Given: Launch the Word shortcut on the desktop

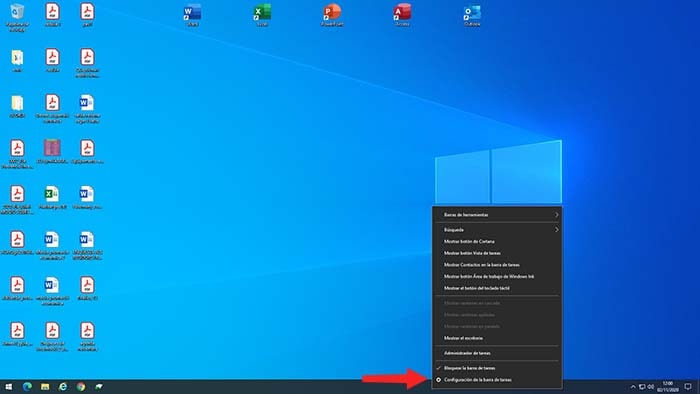Looking at the screenshot, I should 192,15.
